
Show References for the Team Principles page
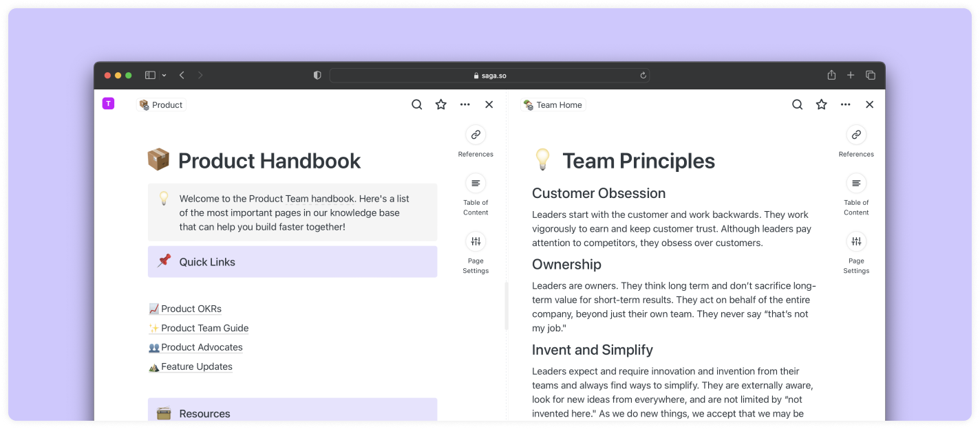(x=856, y=135)
